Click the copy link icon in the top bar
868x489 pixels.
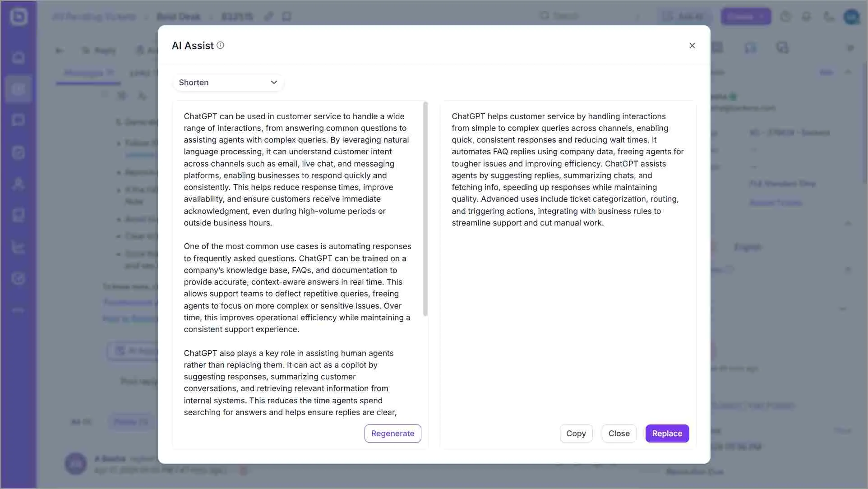pos(269,17)
